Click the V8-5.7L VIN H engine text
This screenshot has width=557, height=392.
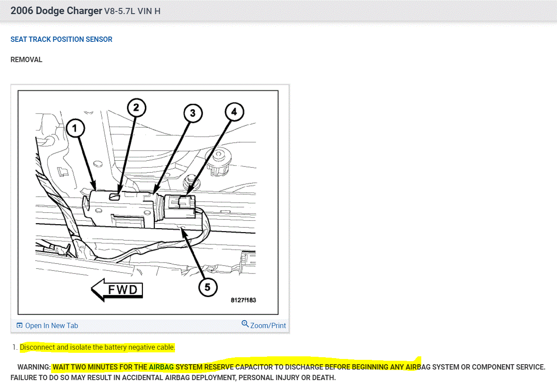tap(132, 11)
